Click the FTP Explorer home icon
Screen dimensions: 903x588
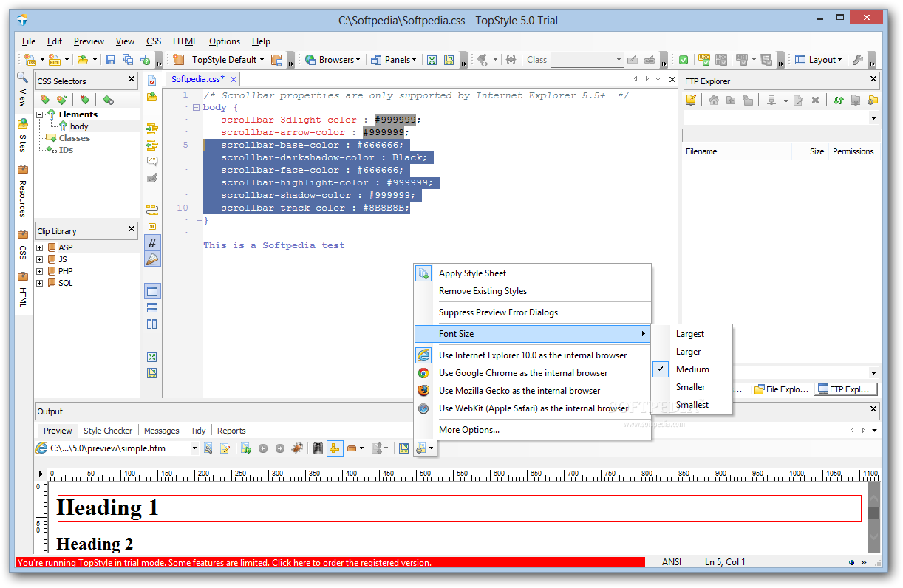pos(713,100)
